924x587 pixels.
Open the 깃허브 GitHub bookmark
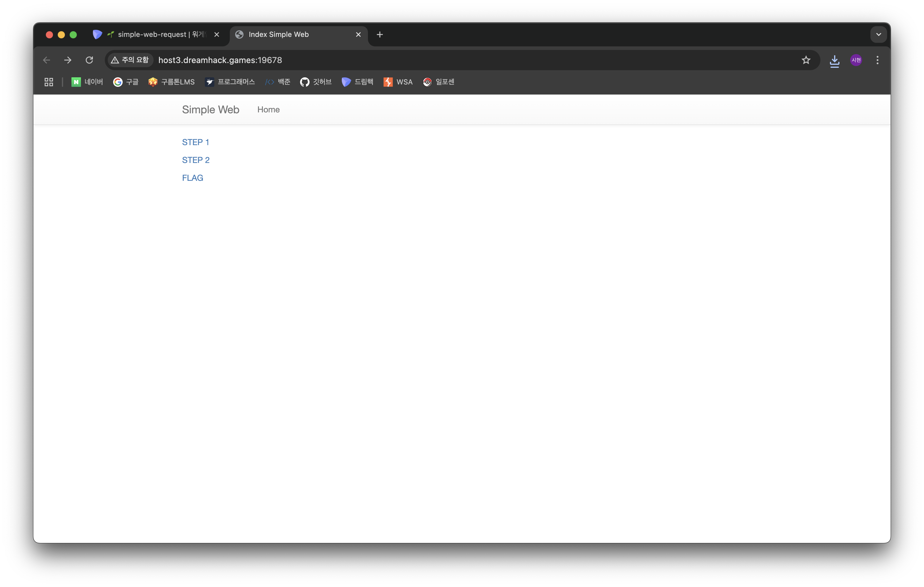316,82
